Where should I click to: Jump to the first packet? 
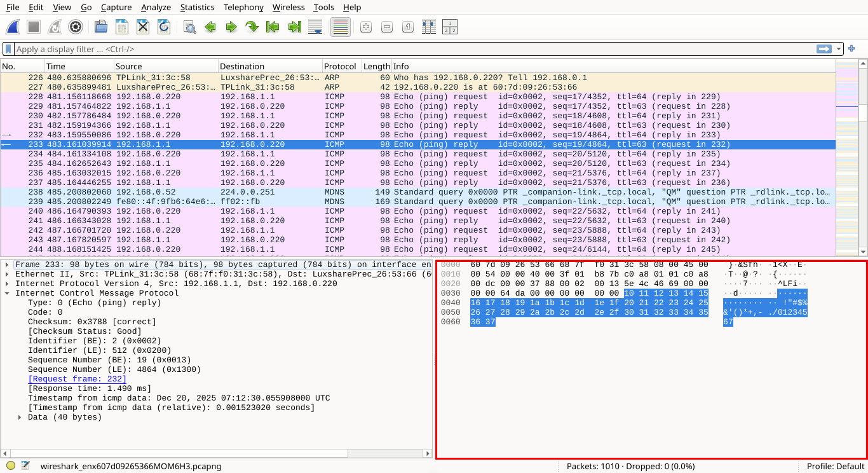273,27
